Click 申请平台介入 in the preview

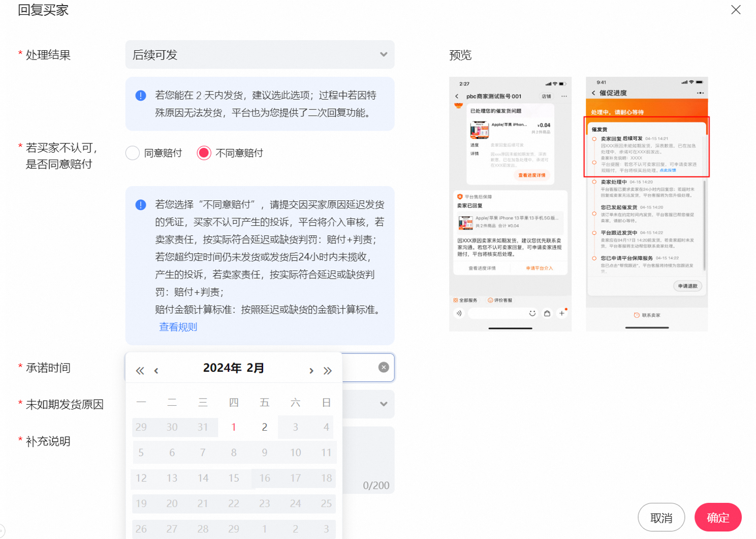pyautogui.click(x=539, y=268)
